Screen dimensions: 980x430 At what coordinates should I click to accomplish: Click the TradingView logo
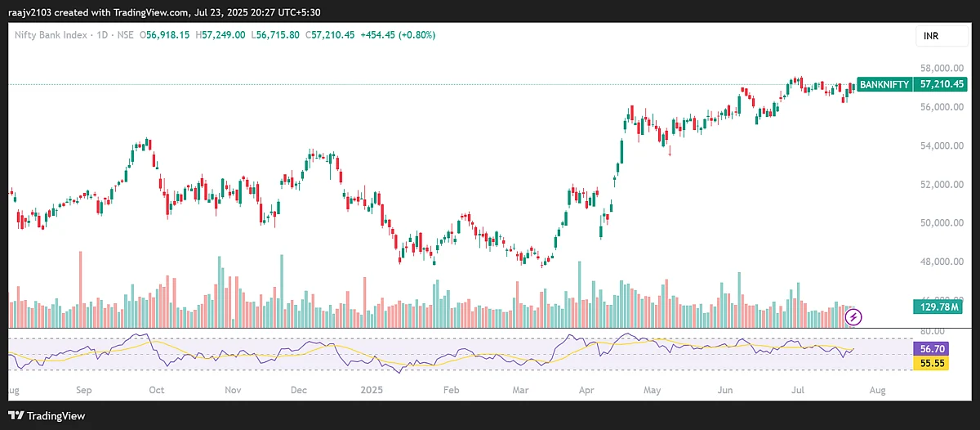point(47,415)
